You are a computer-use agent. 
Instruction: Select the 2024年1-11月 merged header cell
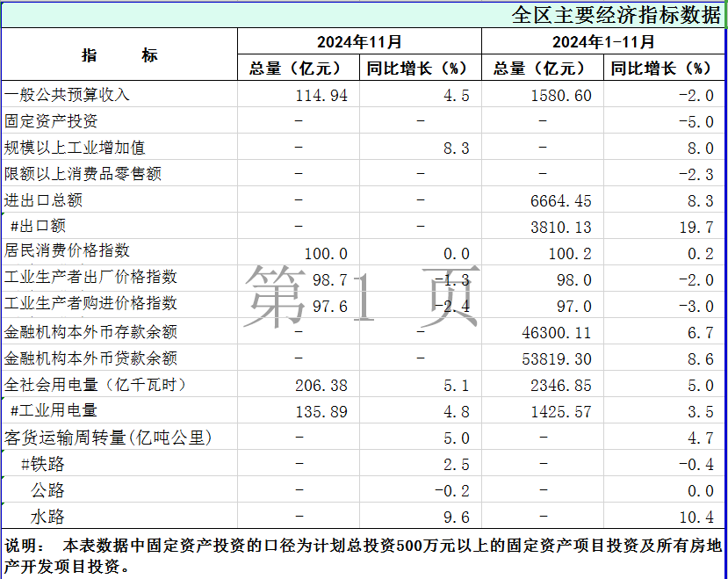coord(603,41)
